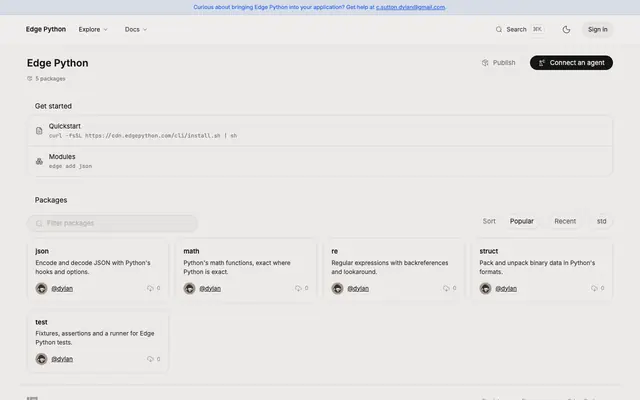Open the Modules row
This screenshot has height=400, width=640.
click(x=320, y=161)
